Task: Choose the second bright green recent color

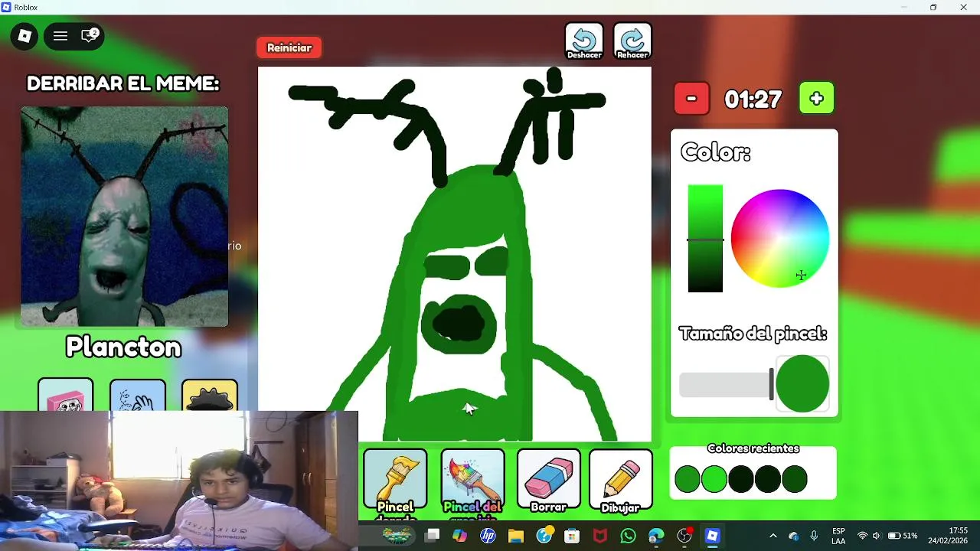Action: (x=714, y=480)
